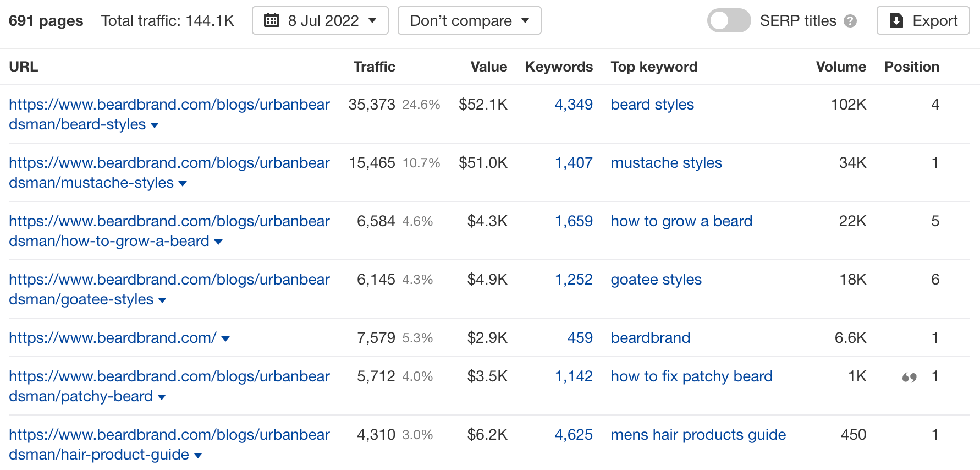Click the 691 pages count text
This screenshot has width=980, height=470.
pos(46,21)
